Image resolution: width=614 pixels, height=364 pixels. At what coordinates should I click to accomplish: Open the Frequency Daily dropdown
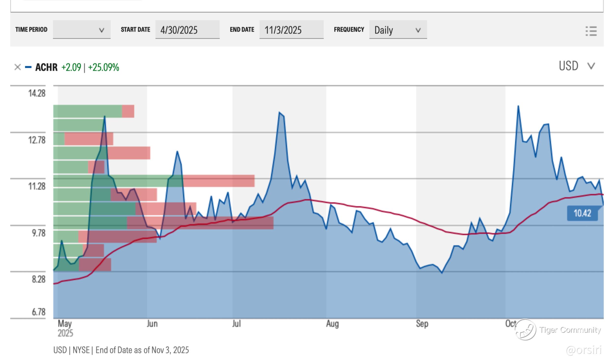tap(398, 30)
